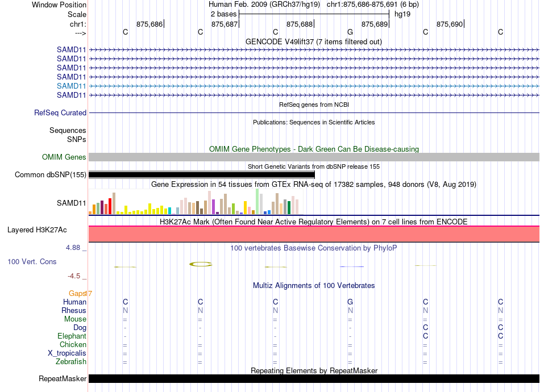Click the chr1:875,686-875,691 (6 bp) position text
Viewport: 540px width, 392px height.
click(x=373, y=5)
